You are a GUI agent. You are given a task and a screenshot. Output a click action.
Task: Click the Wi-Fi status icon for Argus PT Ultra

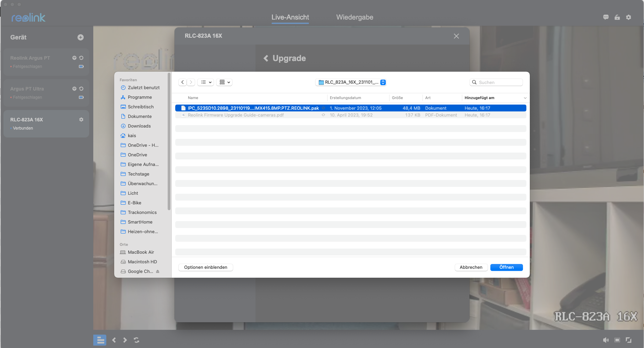[x=74, y=89]
